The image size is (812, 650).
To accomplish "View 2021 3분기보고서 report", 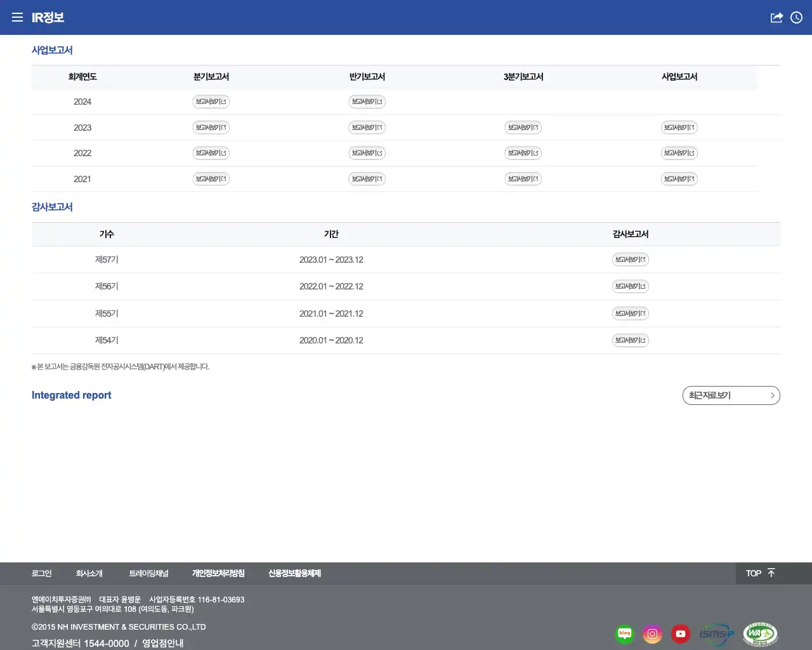I will pos(523,179).
